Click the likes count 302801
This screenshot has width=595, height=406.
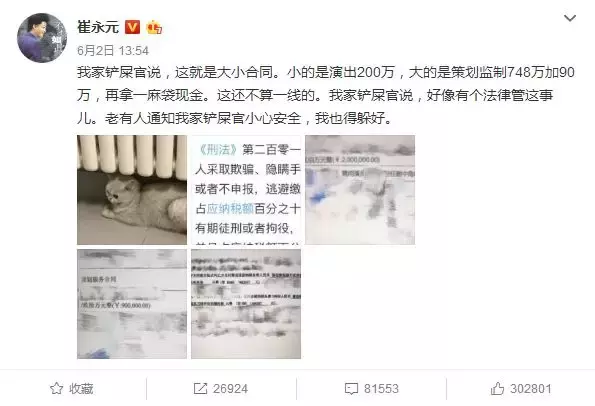pyautogui.click(x=530, y=389)
